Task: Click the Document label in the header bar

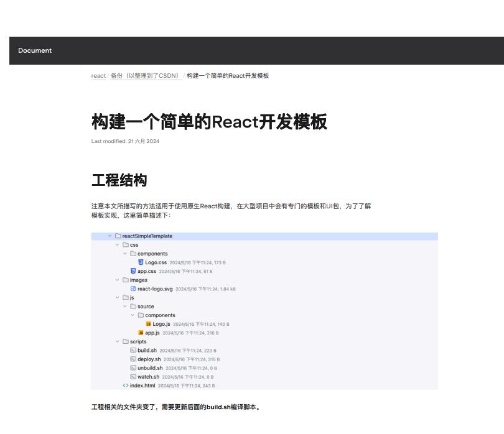Action: 35,50
